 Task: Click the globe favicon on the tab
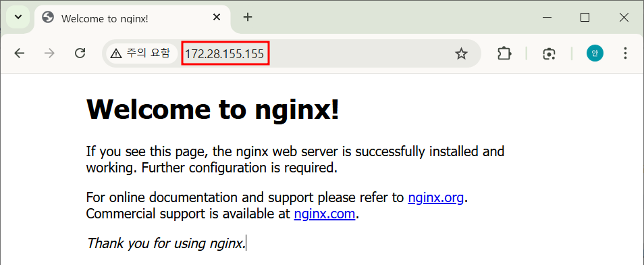click(48, 18)
